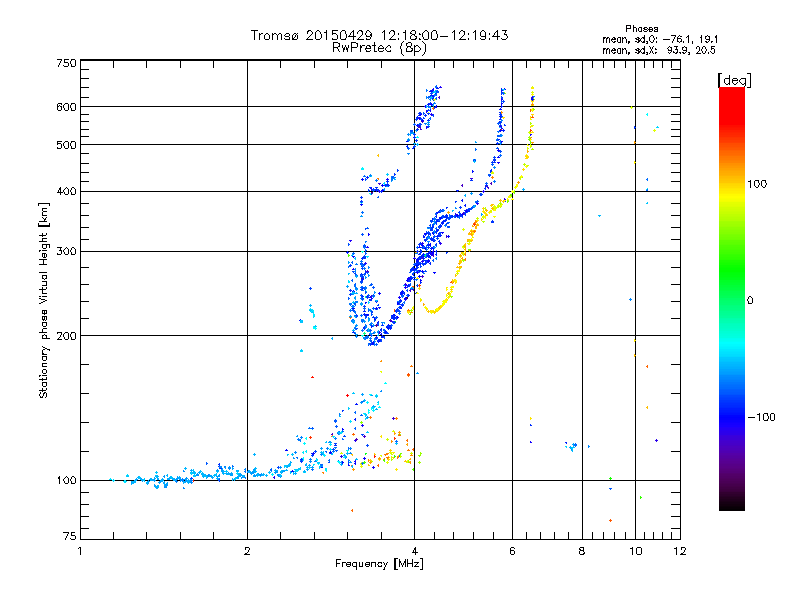800x600 pixels.
Task: Click x-axis tick label '6'
Action: (512, 552)
